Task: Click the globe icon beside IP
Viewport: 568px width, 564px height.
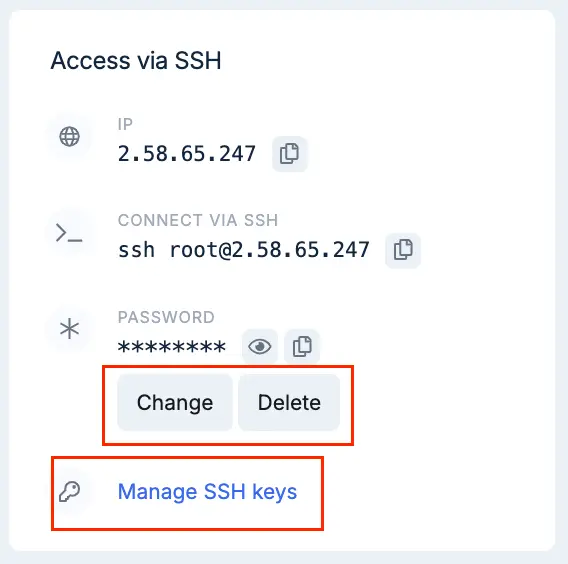Action: tap(70, 137)
